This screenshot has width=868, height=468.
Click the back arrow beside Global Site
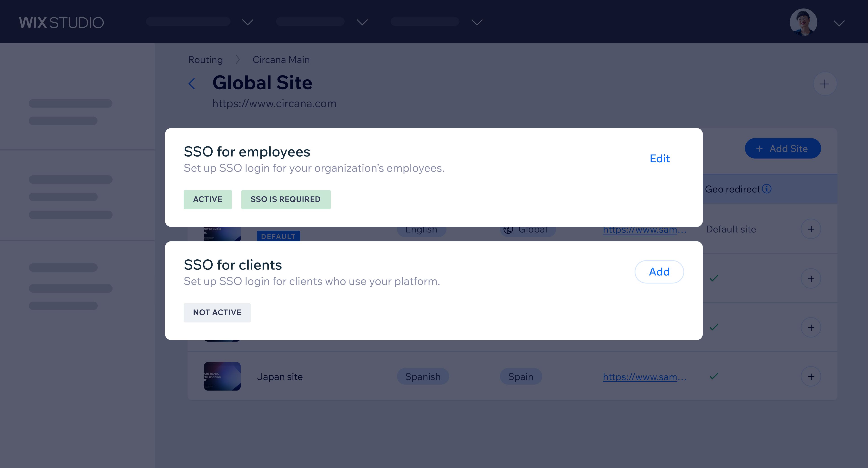(192, 83)
